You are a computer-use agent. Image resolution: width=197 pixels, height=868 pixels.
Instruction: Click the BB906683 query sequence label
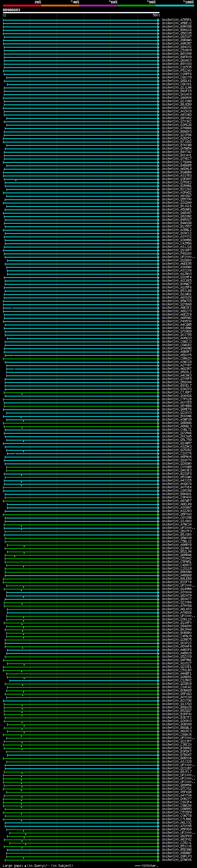pyautogui.click(x=11, y=10)
